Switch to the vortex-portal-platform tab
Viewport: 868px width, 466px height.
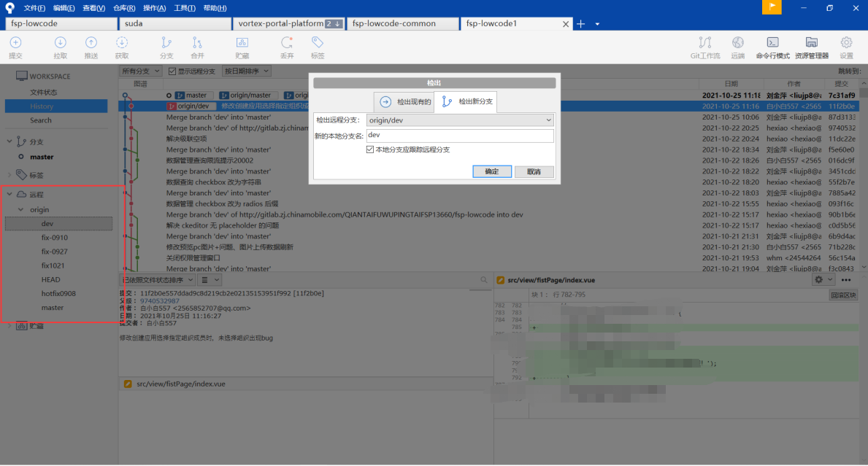[288, 24]
